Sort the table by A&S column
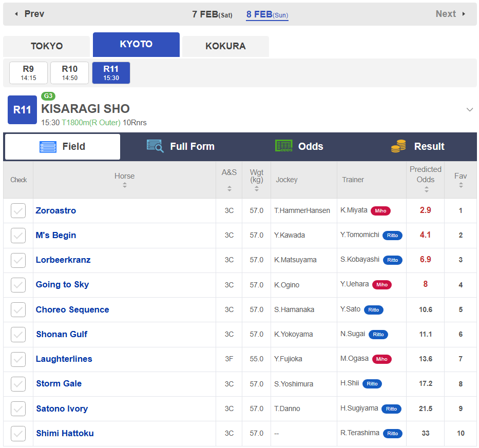 pyautogui.click(x=229, y=188)
